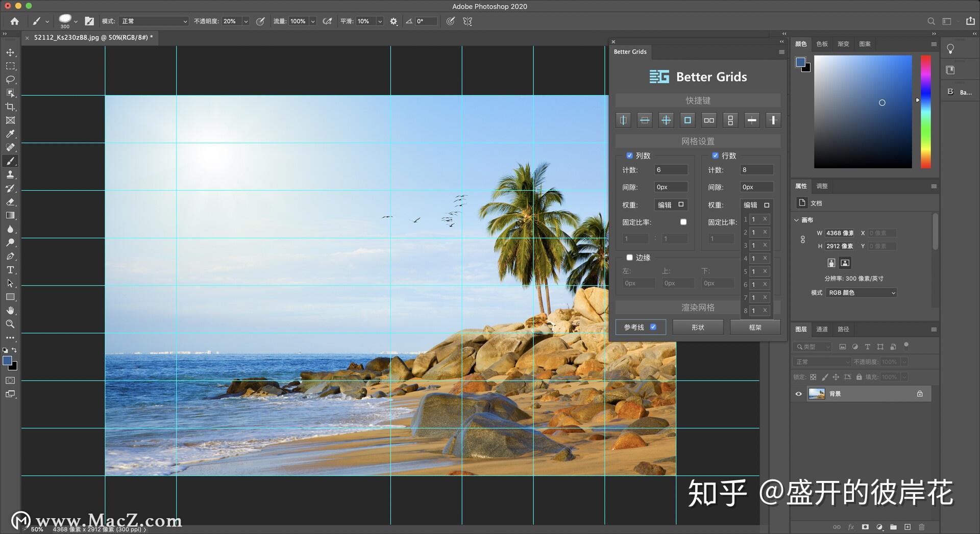Select the Move tool
This screenshot has width=980, height=534.
[10, 52]
